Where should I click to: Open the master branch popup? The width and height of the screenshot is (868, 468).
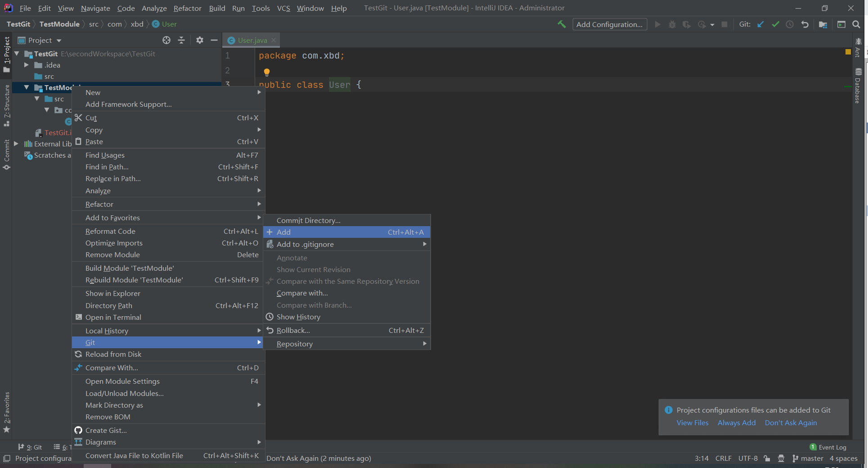point(808,459)
